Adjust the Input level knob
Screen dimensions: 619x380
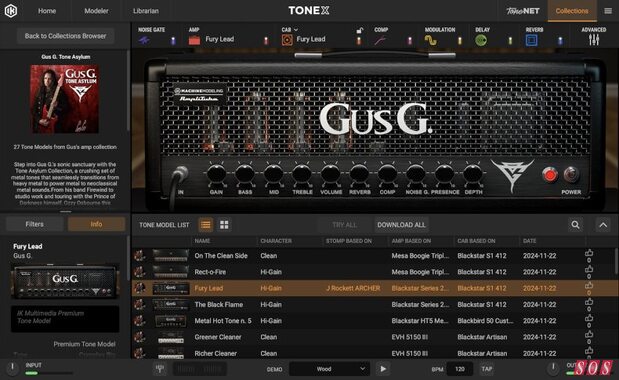pos(12,368)
